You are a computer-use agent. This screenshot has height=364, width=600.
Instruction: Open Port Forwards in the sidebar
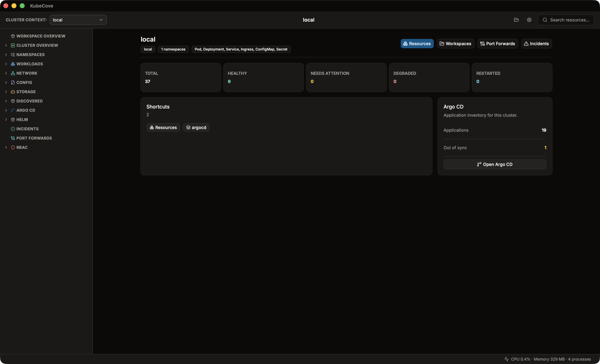point(34,138)
